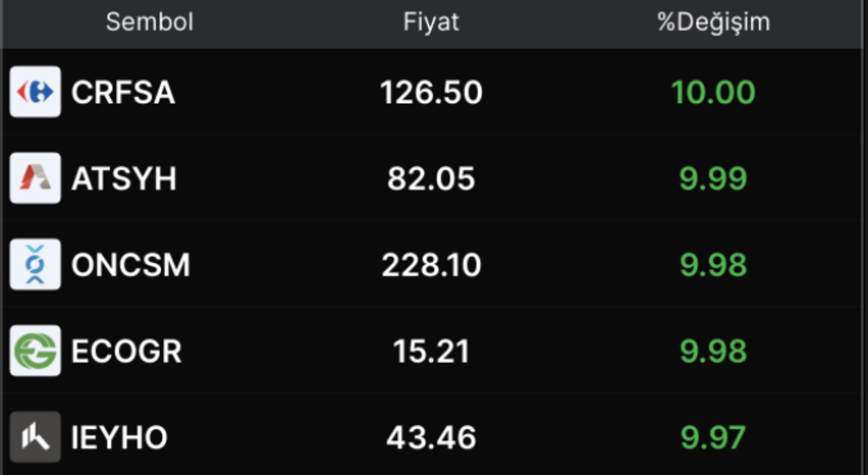Screen dimensions: 868x475
Task: Click the CRFSA price 126.50
Action: point(431,93)
